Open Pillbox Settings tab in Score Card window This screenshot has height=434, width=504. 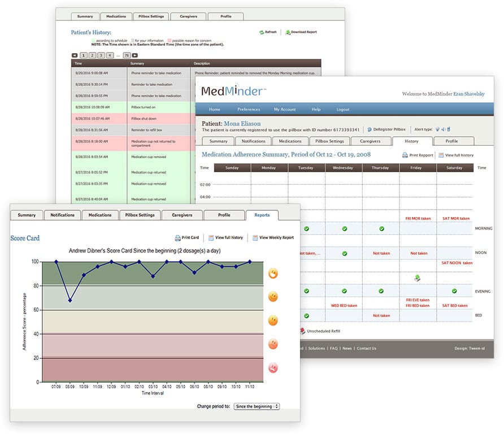point(140,215)
